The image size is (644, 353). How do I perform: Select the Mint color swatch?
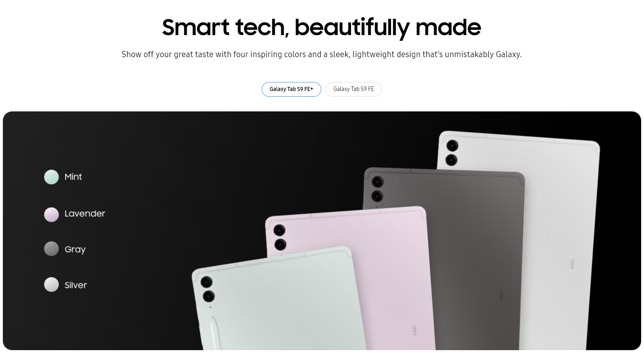pyautogui.click(x=51, y=177)
